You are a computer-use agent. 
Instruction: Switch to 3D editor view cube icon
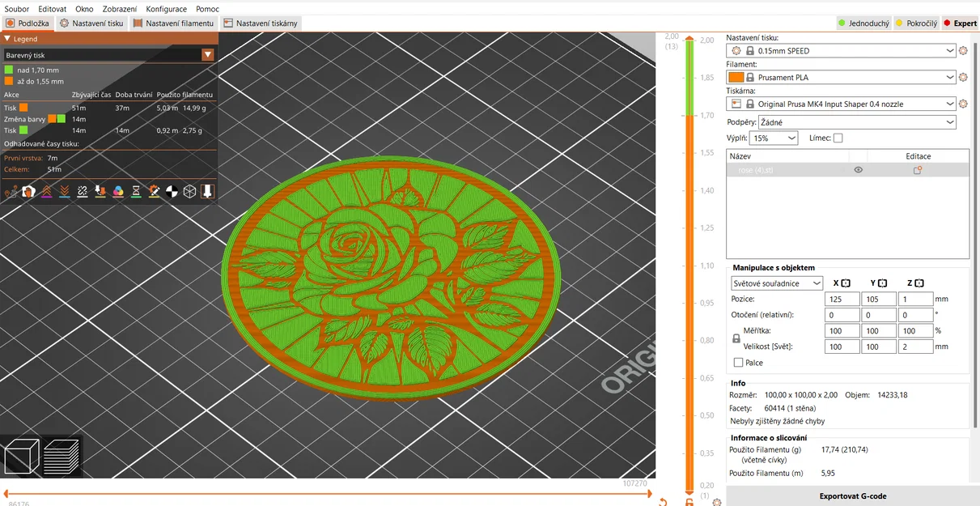coord(20,456)
